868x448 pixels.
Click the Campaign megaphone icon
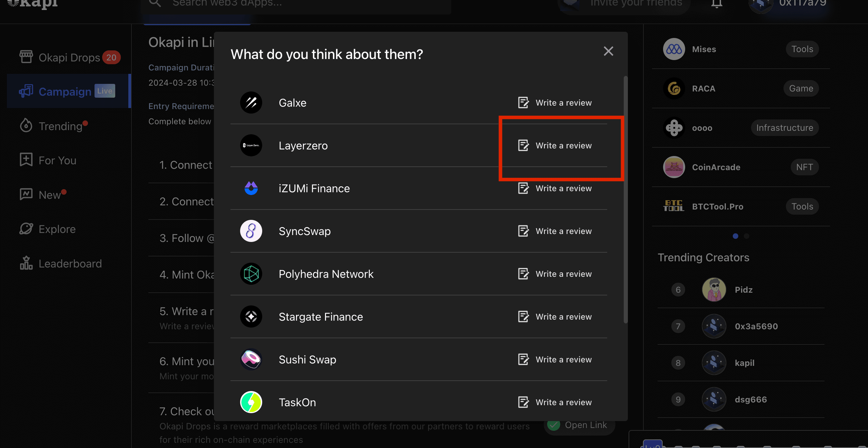coord(26,91)
